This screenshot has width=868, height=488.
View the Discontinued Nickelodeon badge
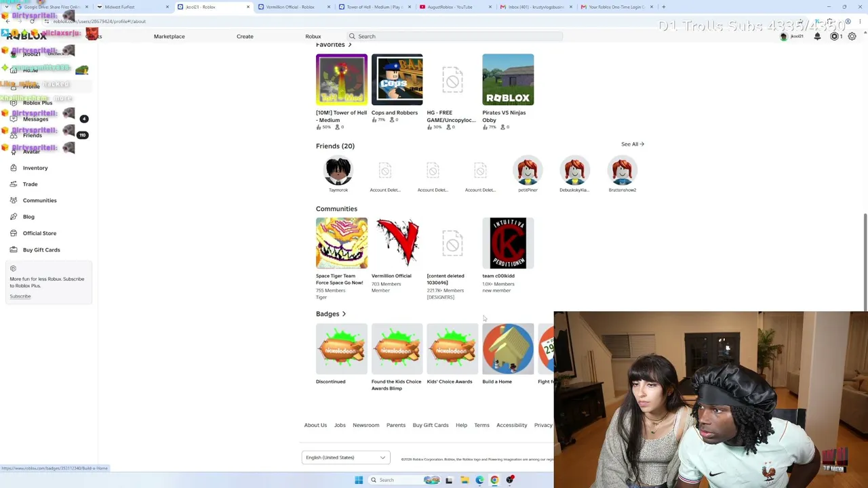pos(342,348)
